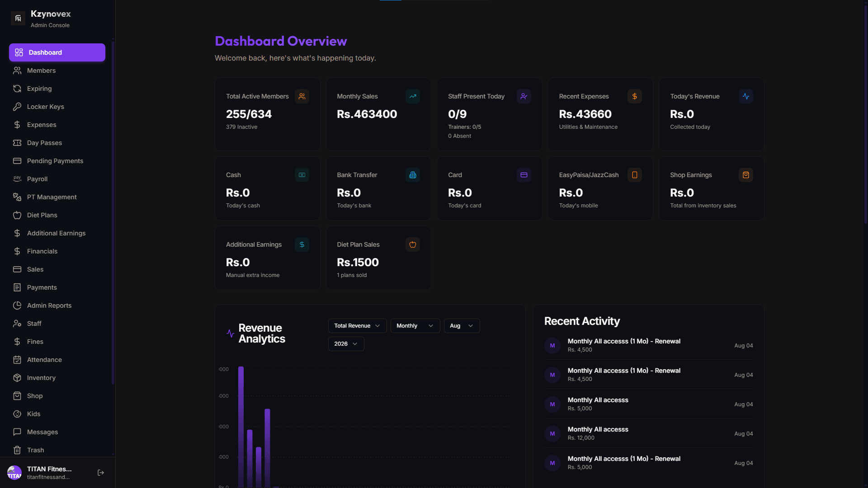The width and height of the screenshot is (868, 488).
Task: Click the Cash card banknote icon
Action: [x=302, y=175]
